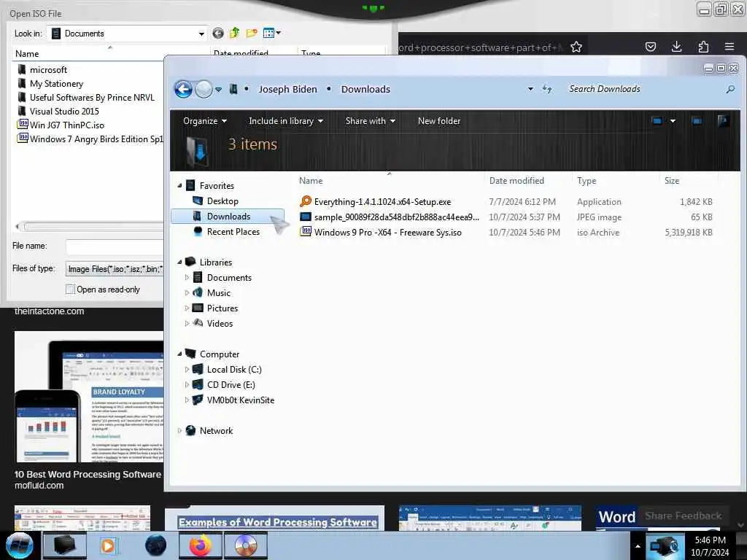Expand the Pictures library node
This screenshot has width=747, height=560.
(187, 308)
